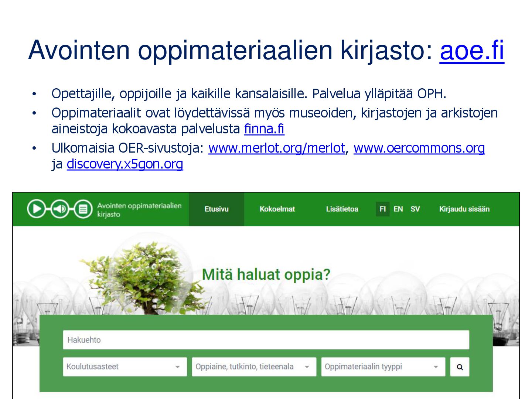The height and width of the screenshot is (399, 532).
Task: Click the document icon in site logo
Action: click(83, 209)
